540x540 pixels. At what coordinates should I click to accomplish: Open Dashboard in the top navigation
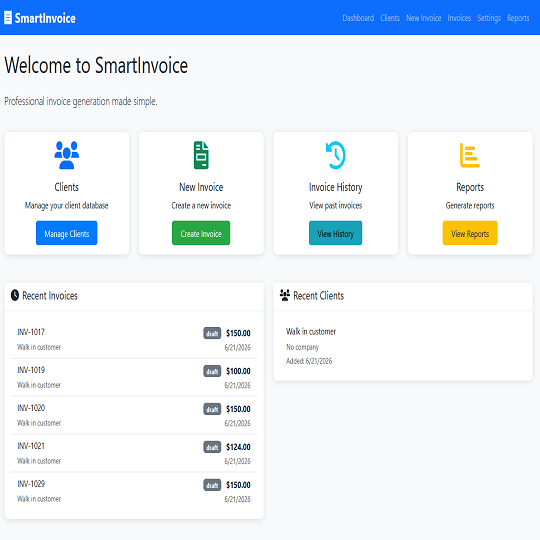pyautogui.click(x=358, y=18)
